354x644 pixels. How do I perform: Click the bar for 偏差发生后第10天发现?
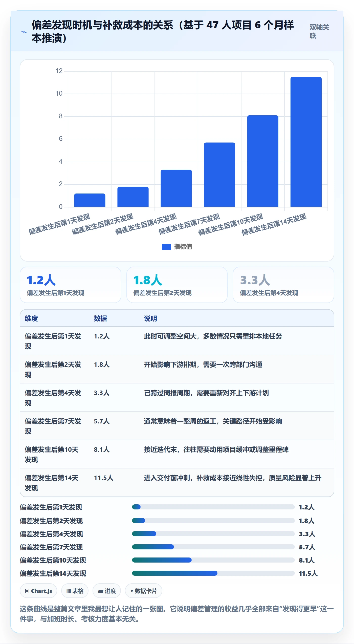(263, 161)
